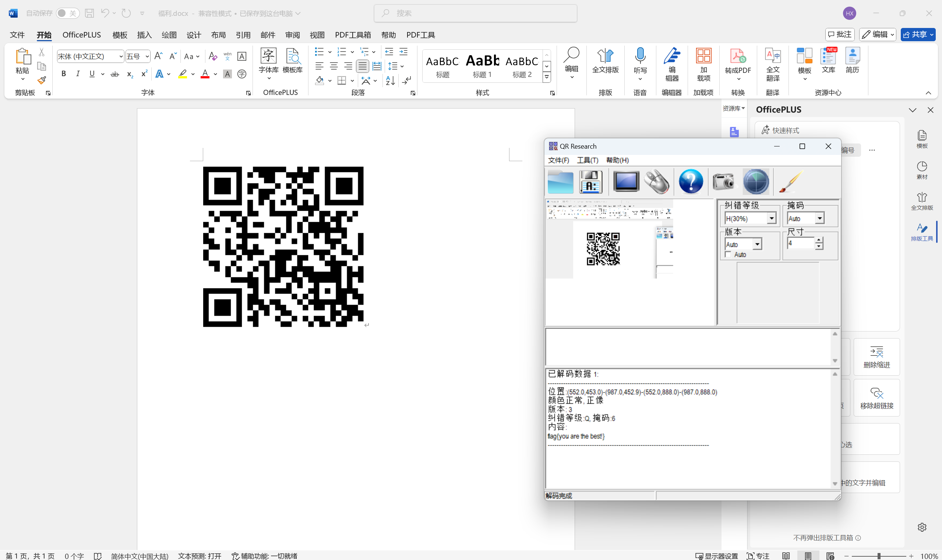
Task: Click the Undo arrow in title bar
Action: [x=105, y=13]
